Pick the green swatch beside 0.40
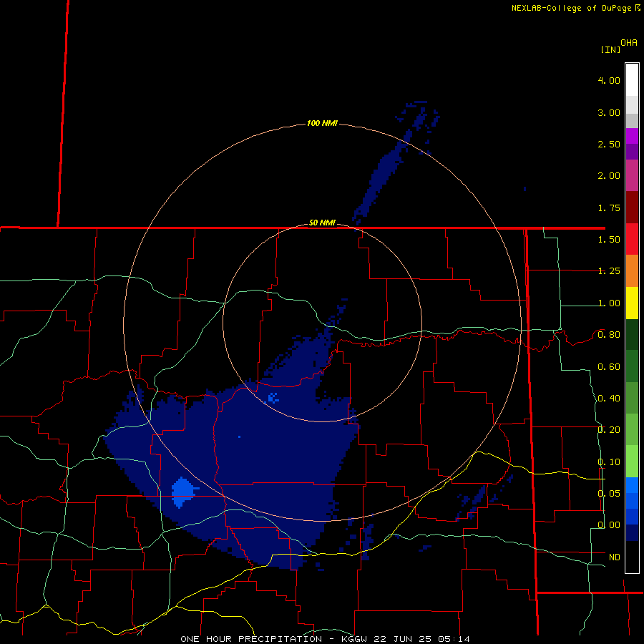Screen dimensions: 644x644 pos(632,398)
